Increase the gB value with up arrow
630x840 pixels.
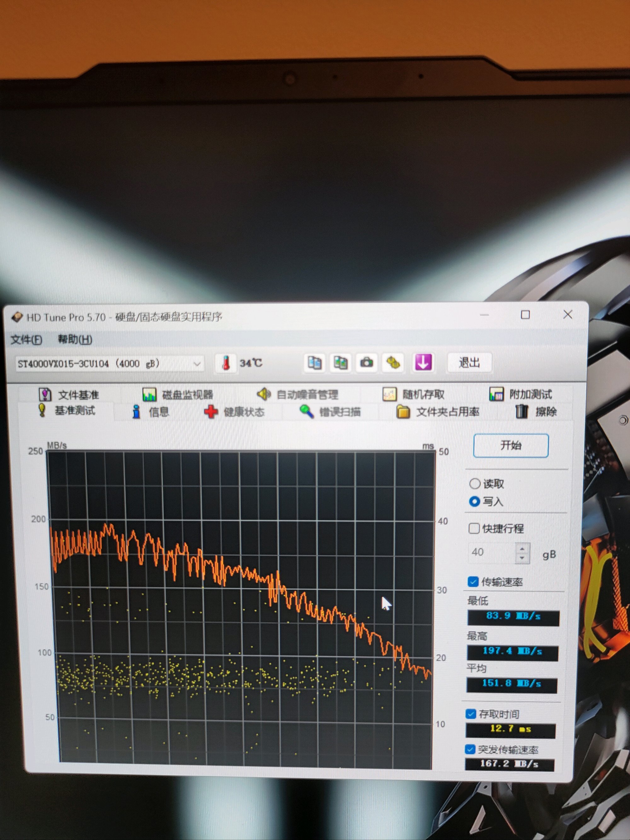pyautogui.click(x=523, y=548)
